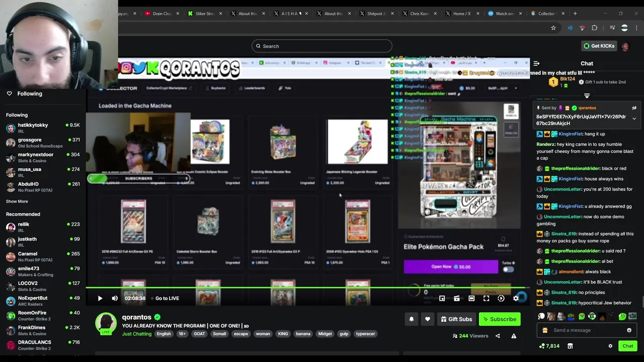This screenshot has width=644, height=362.
Task: Toggle theater mode icon
Action: [x=471, y=298]
